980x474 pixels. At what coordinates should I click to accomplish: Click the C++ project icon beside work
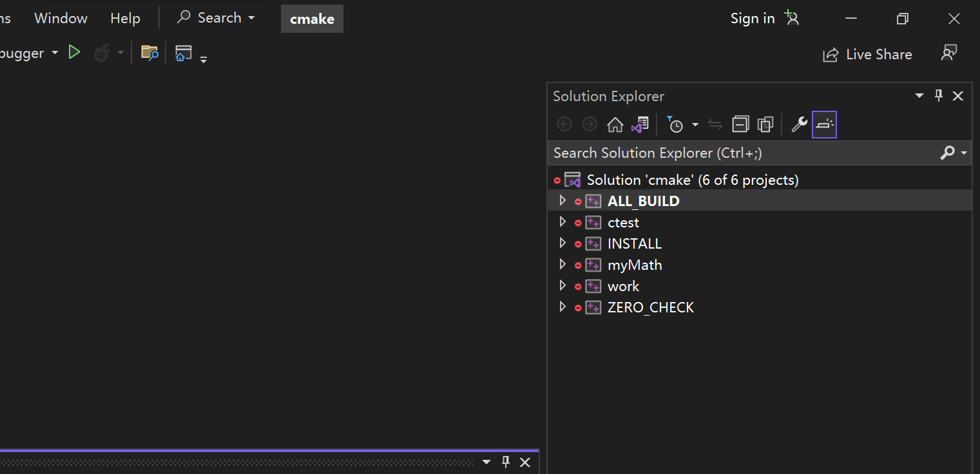pyautogui.click(x=593, y=286)
